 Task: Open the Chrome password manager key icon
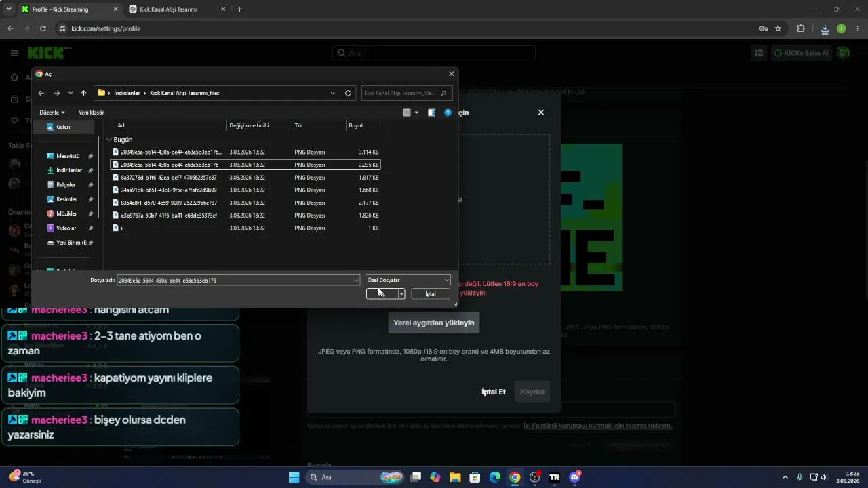[763, 28]
